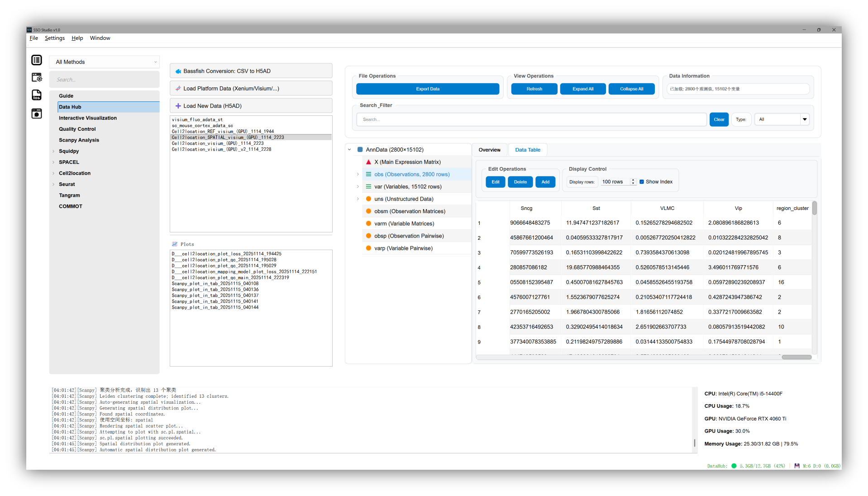Click the orange circle icon beside obsm
This screenshot has height=496, width=868.
368,211
